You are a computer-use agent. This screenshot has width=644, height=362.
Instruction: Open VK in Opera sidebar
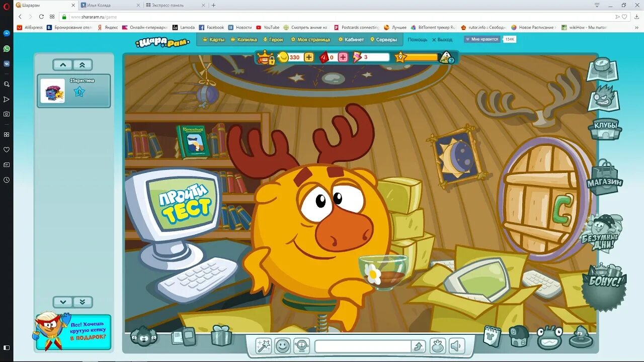pos(7,64)
